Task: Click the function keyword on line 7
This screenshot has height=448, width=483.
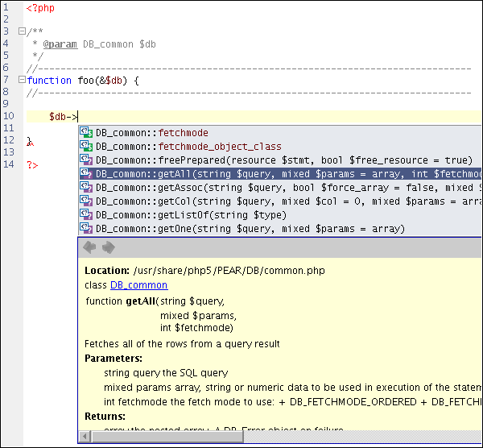Action: point(49,81)
